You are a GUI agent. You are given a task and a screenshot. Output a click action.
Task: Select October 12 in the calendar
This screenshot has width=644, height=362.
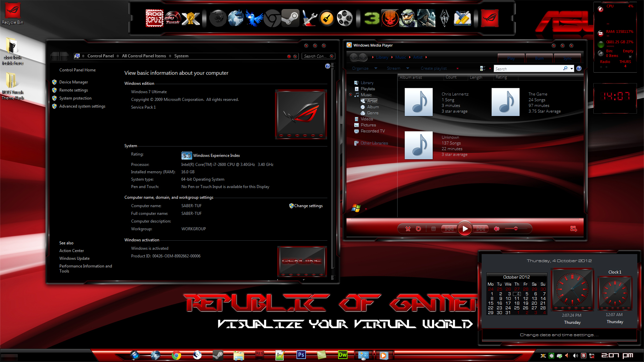(526, 299)
